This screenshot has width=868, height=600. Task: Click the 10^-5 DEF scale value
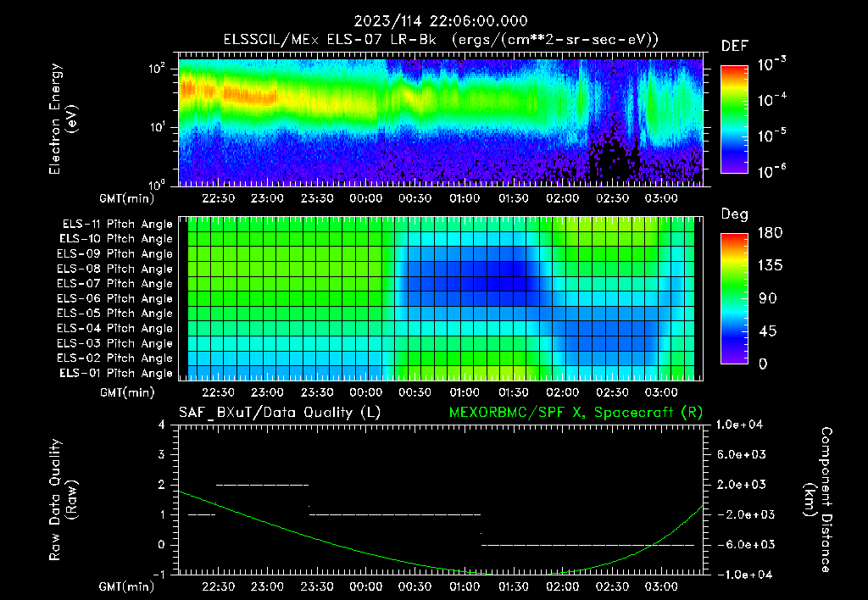point(771,136)
